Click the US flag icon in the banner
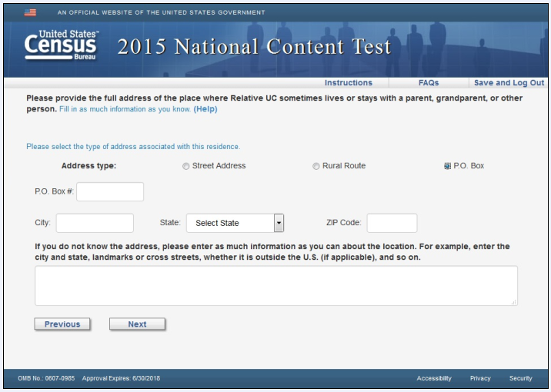Screen dimensions: 551x392 (30, 12)
